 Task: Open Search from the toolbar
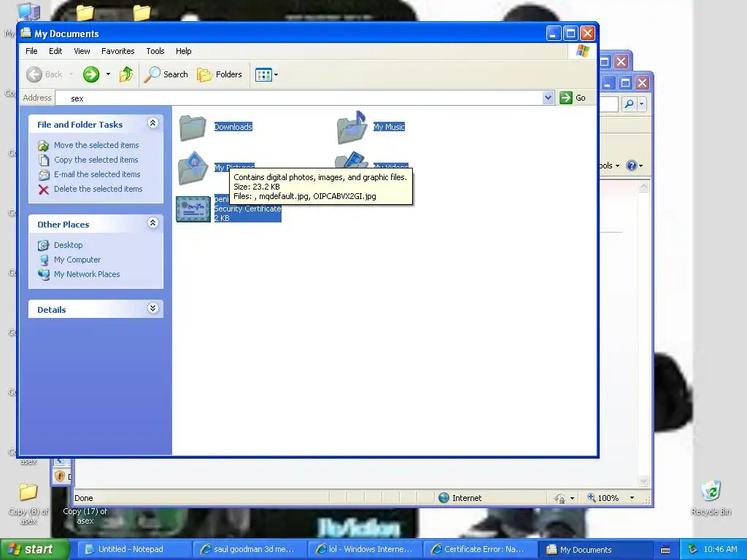tap(166, 74)
